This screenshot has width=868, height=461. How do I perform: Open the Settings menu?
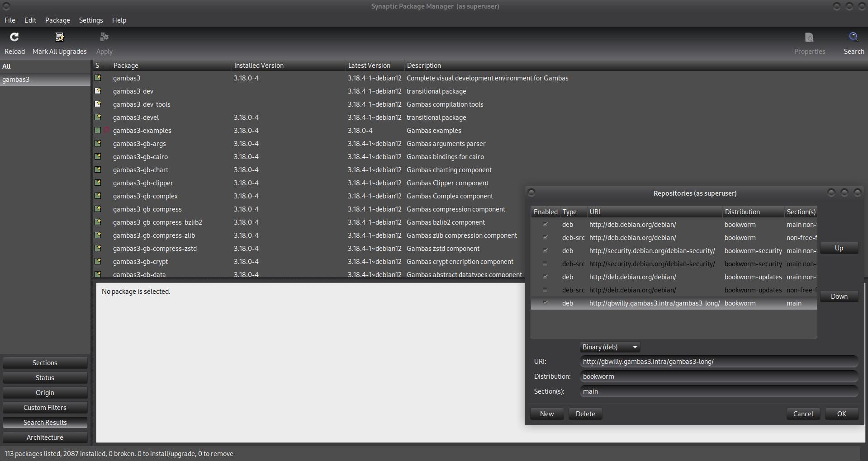(x=91, y=20)
